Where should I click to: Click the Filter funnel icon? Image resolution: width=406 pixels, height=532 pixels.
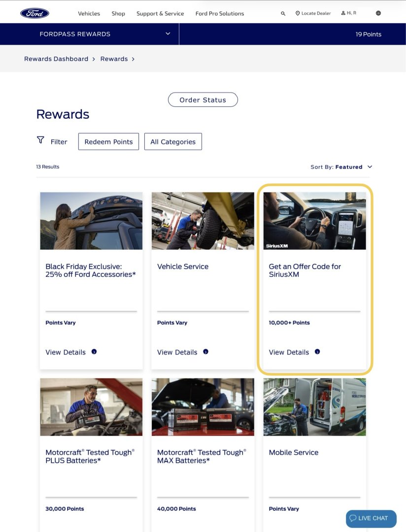point(40,140)
